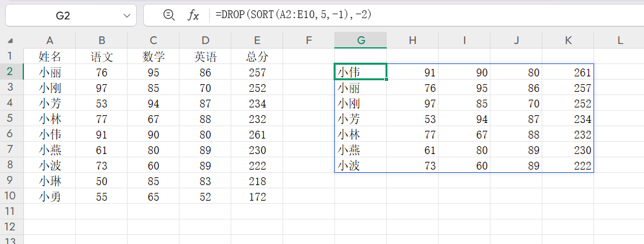Screen dimensions: 644x244
Task: Select column G header
Action: pos(361,39)
